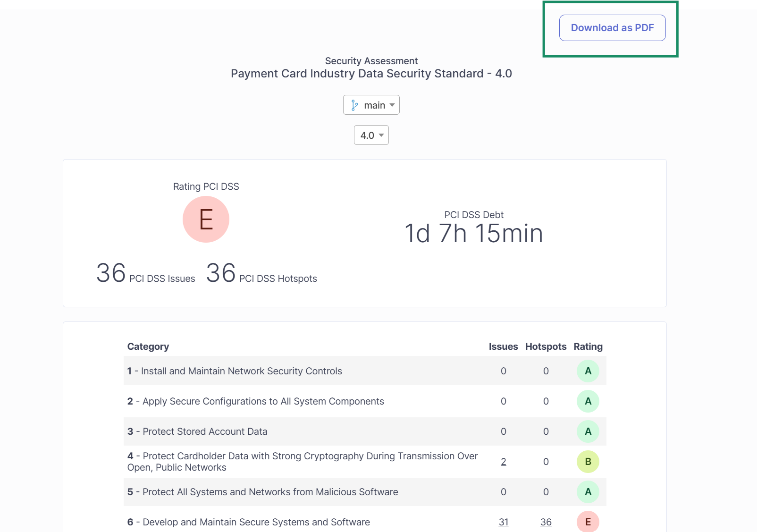Select row '2 - Apply Secure Configurations to All System Components'

[x=365, y=401]
